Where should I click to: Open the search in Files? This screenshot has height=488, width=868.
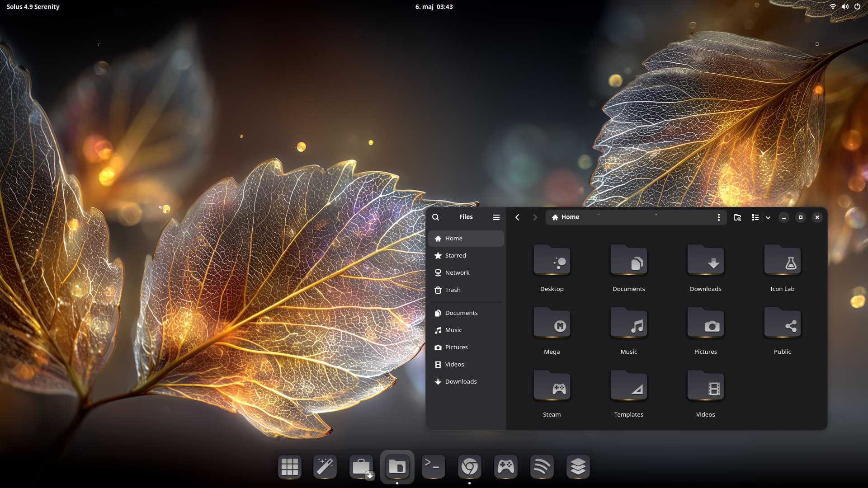tap(435, 217)
